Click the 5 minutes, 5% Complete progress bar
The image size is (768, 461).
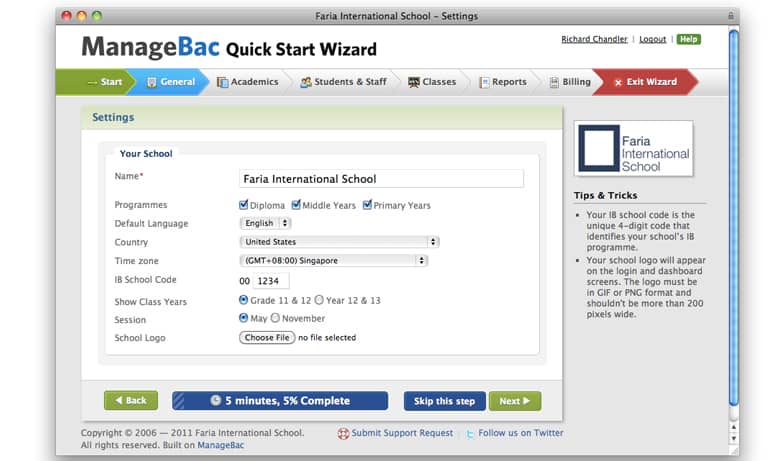[x=280, y=401]
